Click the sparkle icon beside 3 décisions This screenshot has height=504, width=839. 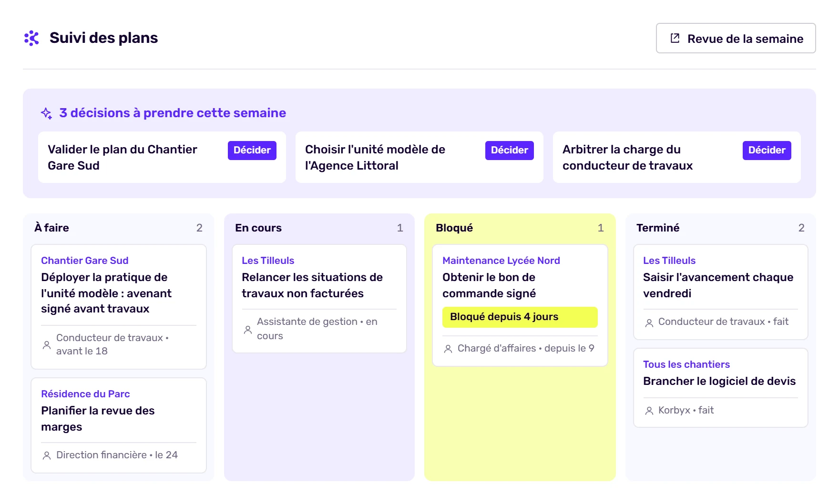coord(46,113)
